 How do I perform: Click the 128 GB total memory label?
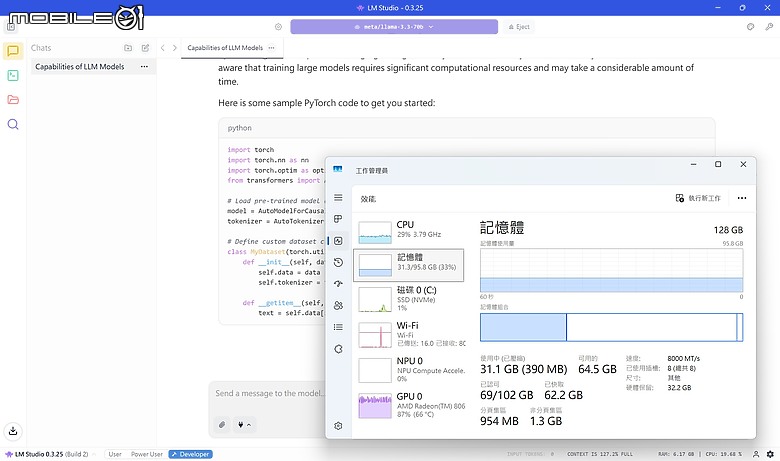728,230
